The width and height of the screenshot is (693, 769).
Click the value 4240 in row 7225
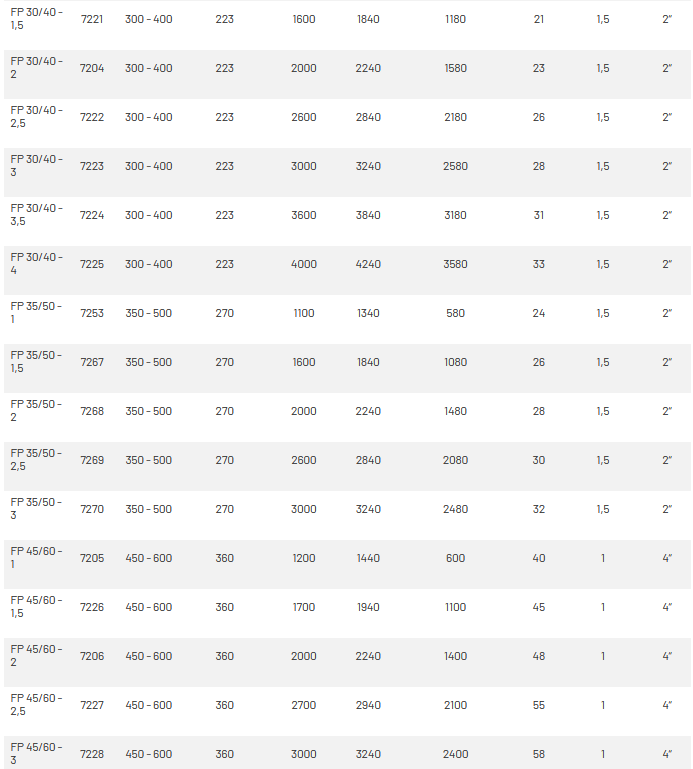[x=368, y=264]
